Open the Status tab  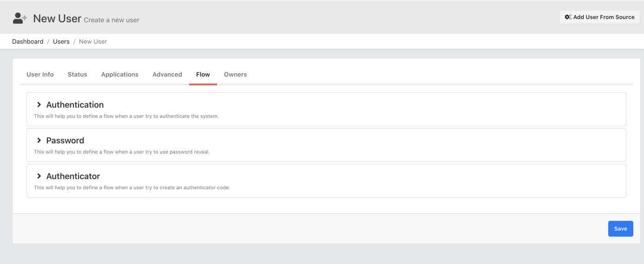point(78,74)
